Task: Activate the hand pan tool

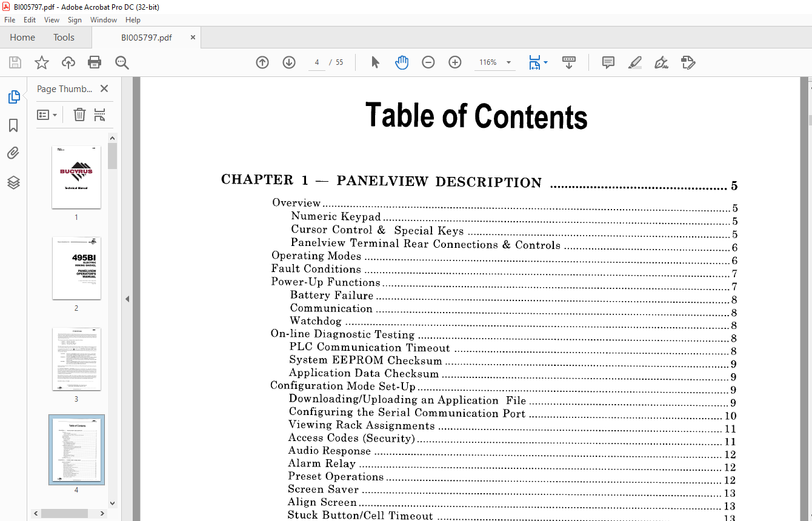Action: (x=402, y=62)
